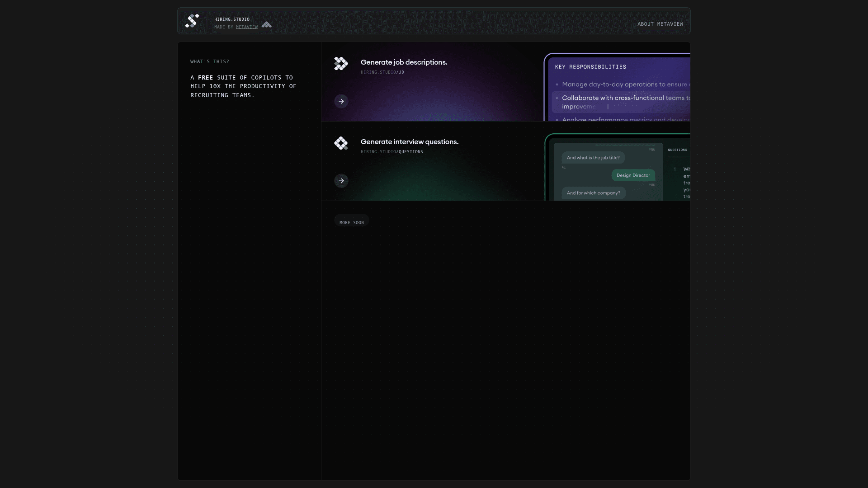Select the HIRING.STUDIO/JD path label
This screenshot has height=488, width=868.
[x=382, y=72]
